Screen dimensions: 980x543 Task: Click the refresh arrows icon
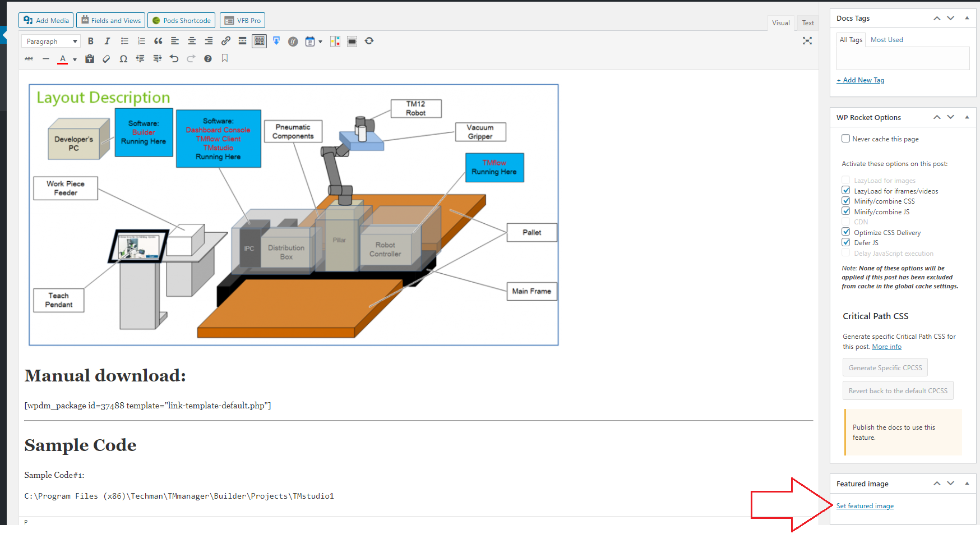369,41
